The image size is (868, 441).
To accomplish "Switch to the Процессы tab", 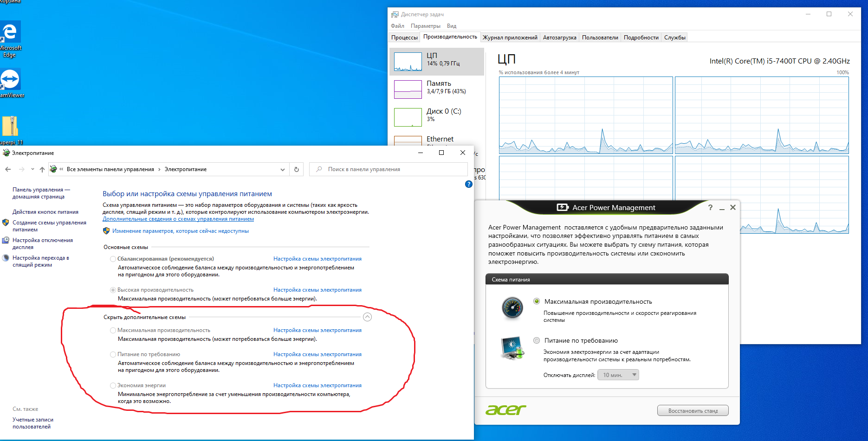I will pyautogui.click(x=404, y=38).
